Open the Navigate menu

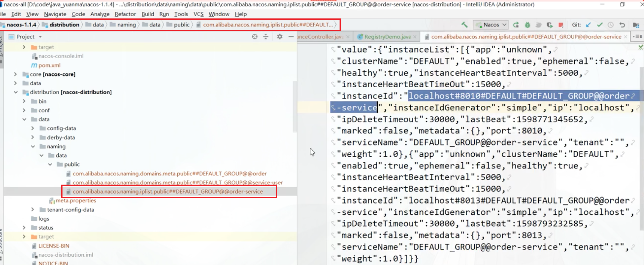[55, 14]
